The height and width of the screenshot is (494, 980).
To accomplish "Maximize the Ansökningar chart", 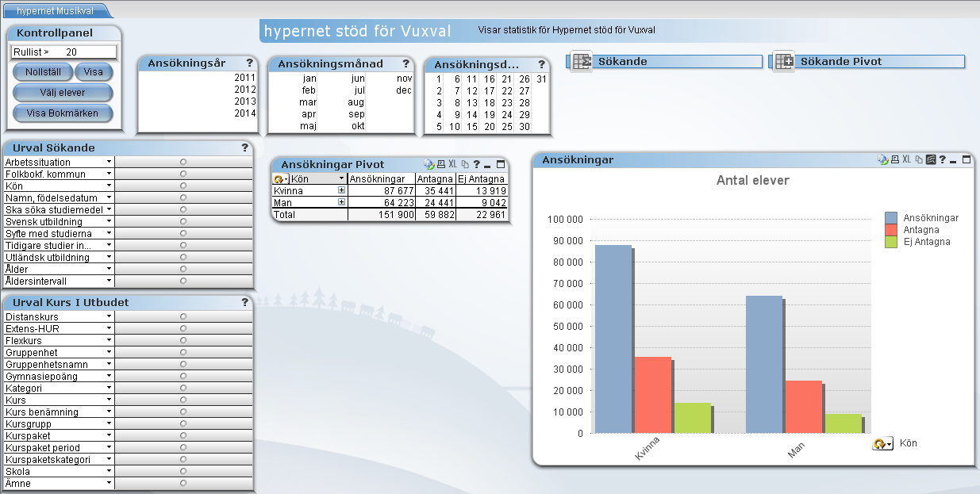I will click(967, 159).
